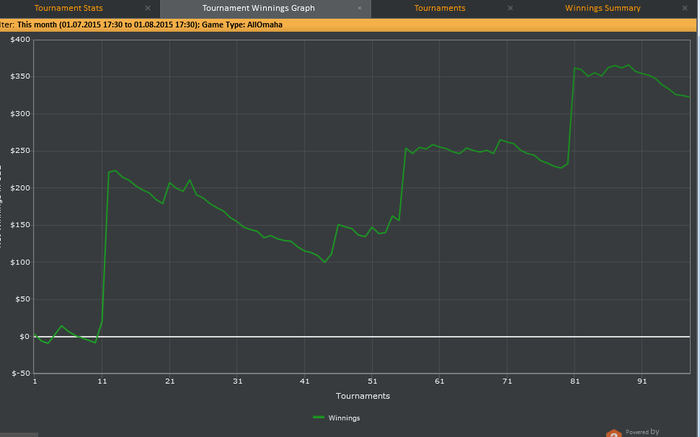Image resolution: width=700 pixels, height=437 pixels.
Task: Click the x-axis label 91
Action: pos(642,381)
